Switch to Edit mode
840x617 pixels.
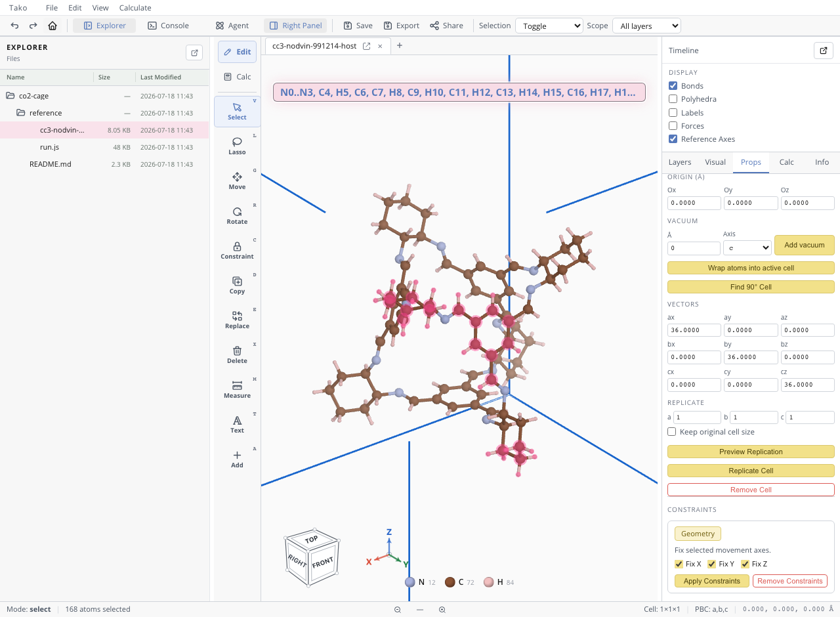(237, 52)
